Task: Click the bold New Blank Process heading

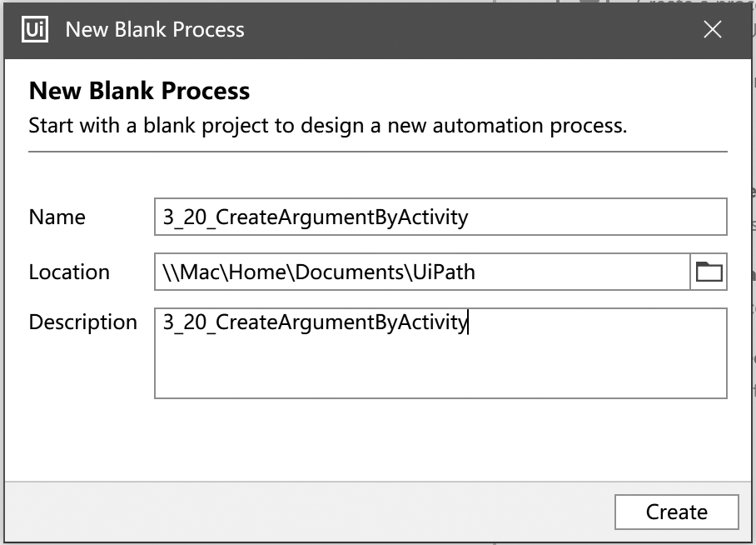Action: [139, 91]
